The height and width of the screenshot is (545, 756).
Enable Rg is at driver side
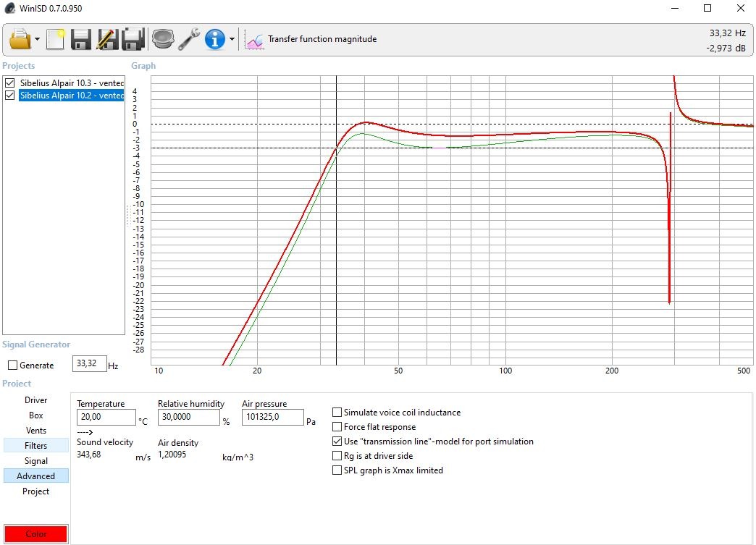(337, 456)
